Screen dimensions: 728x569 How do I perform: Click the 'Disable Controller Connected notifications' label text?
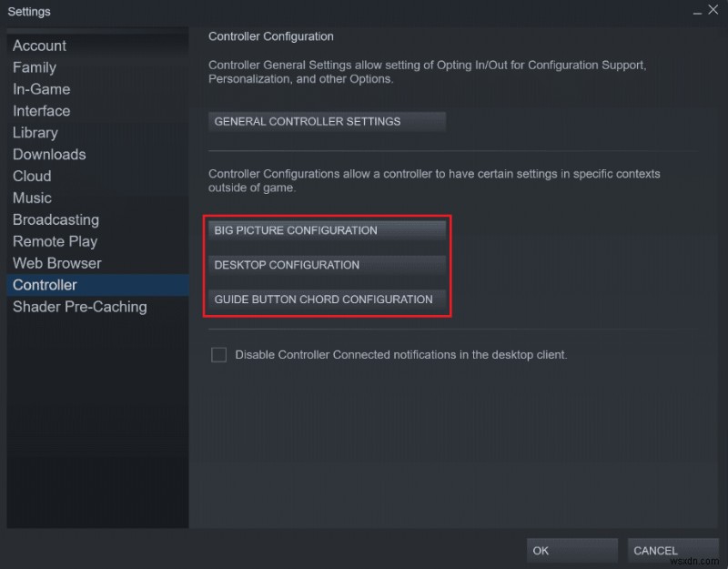[401, 355]
